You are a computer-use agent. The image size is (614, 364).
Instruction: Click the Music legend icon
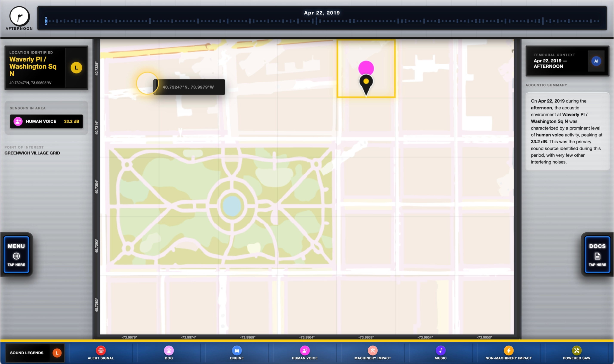[x=440, y=350]
